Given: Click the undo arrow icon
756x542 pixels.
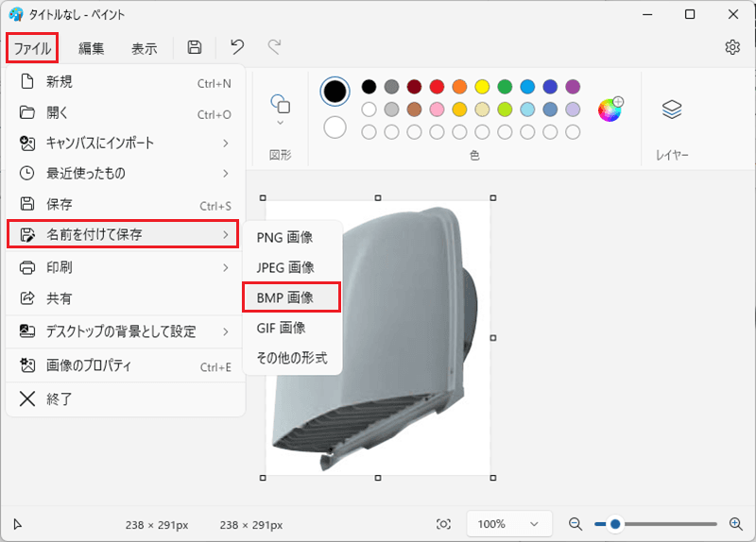Looking at the screenshot, I should (x=237, y=47).
